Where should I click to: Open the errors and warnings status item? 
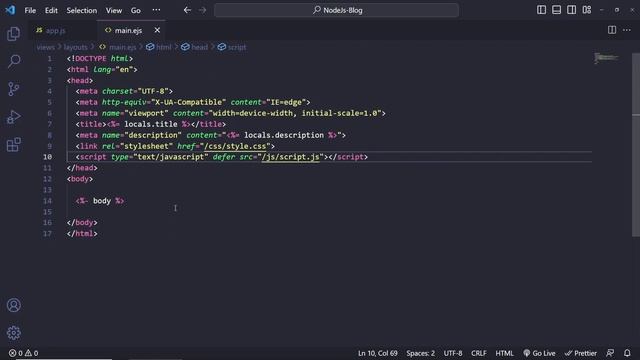point(23,353)
